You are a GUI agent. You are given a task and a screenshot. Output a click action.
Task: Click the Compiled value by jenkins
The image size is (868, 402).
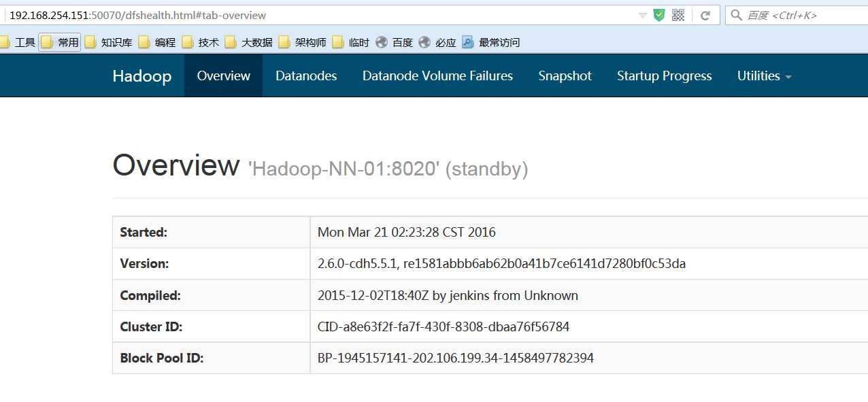448,295
